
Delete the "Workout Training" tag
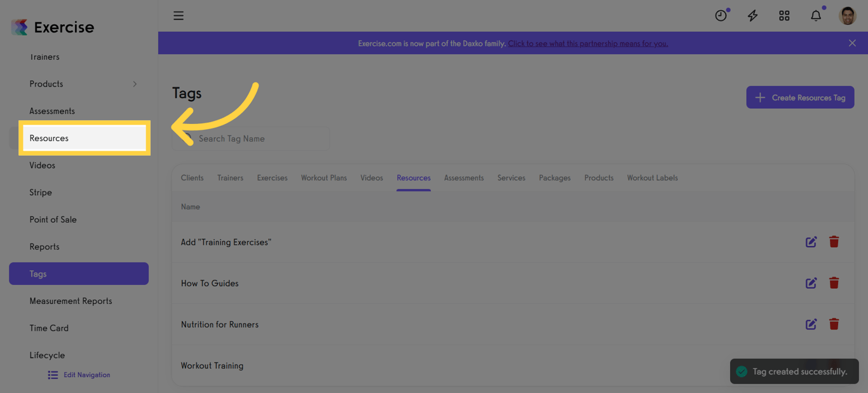click(x=834, y=365)
